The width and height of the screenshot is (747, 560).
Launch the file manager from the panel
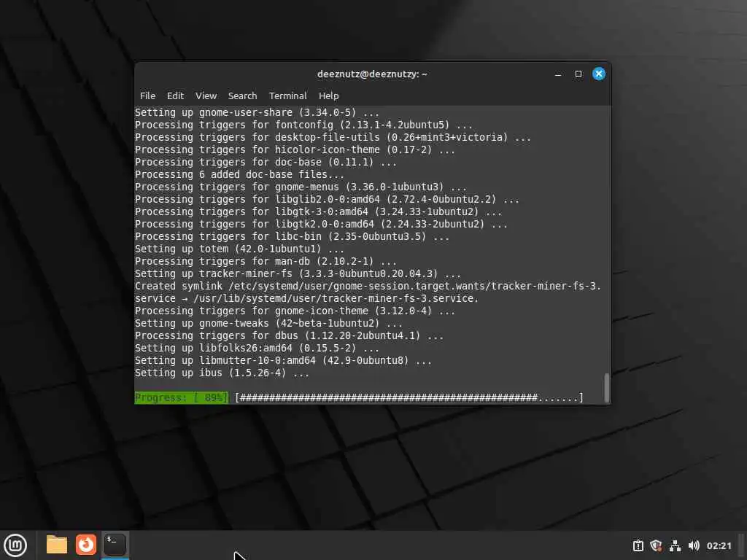pyautogui.click(x=56, y=545)
